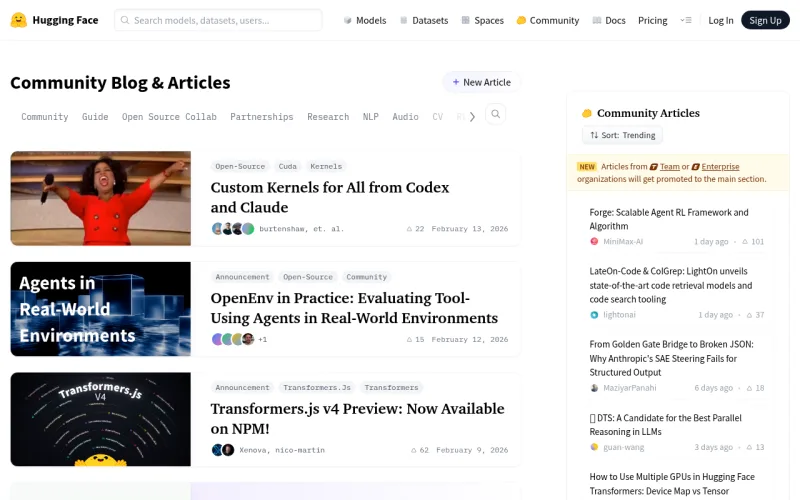The width and height of the screenshot is (800, 500).
Task: Expand the more-options menu next to Pricing
Action: click(x=685, y=20)
